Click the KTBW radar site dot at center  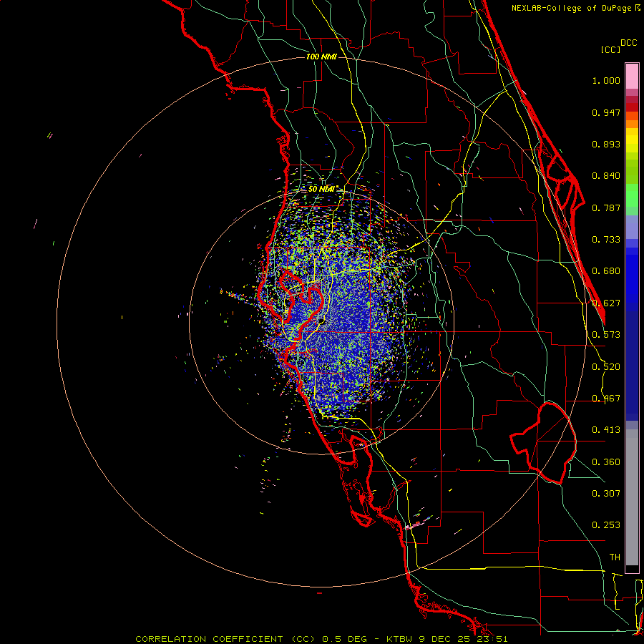point(321,320)
